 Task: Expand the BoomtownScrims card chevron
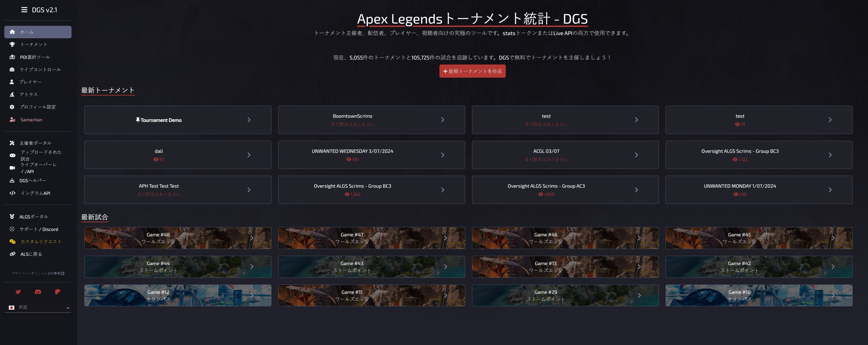[442, 120]
